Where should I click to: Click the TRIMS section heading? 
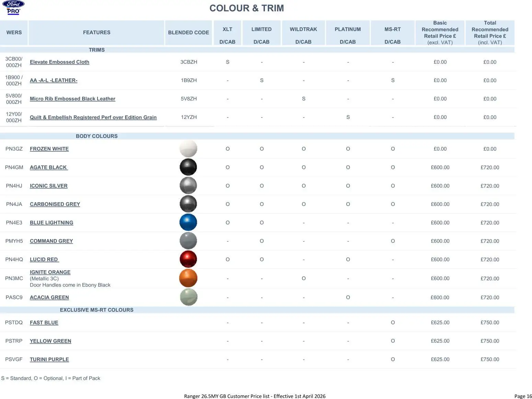pos(97,50)
